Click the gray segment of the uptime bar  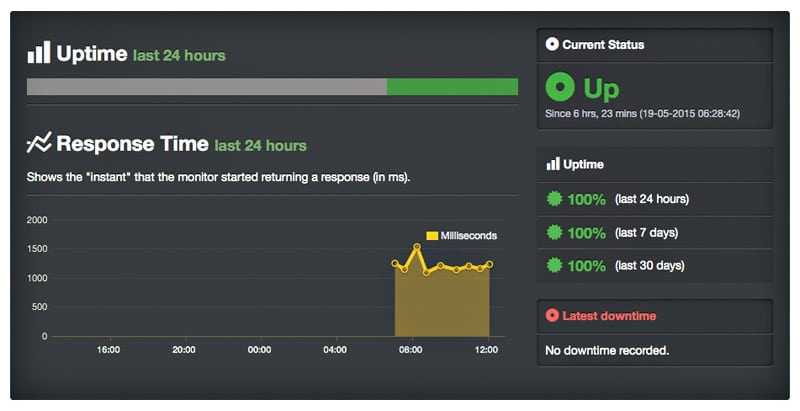click(x=207, y=87)
